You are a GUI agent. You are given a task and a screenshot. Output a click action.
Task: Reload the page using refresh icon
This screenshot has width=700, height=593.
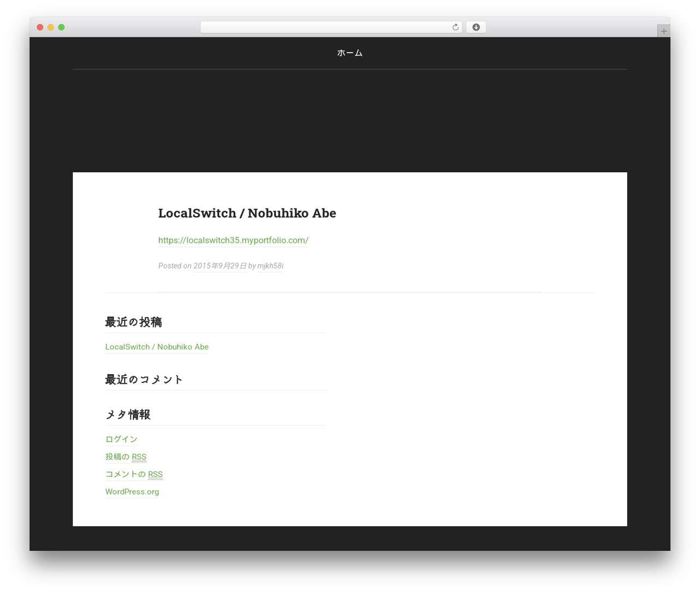pyautogui.click(x=455, y=27)
